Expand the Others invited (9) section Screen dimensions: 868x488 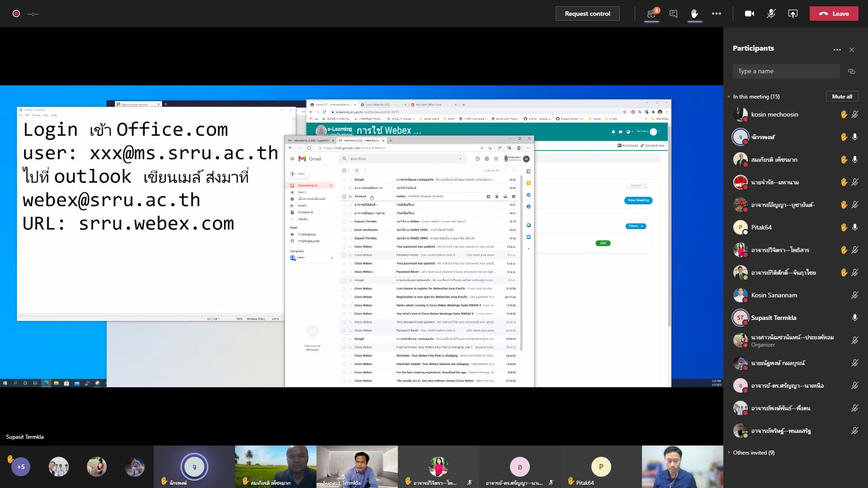(729, 452)
